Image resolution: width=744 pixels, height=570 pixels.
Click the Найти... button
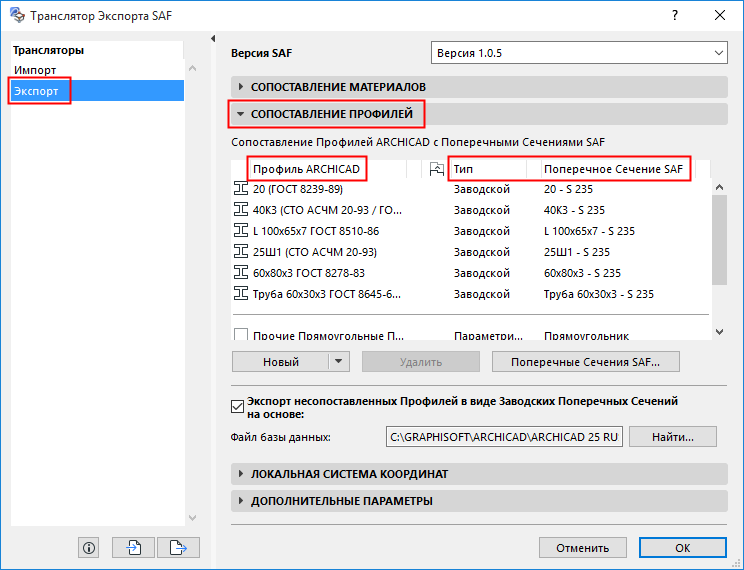[673, 437]
